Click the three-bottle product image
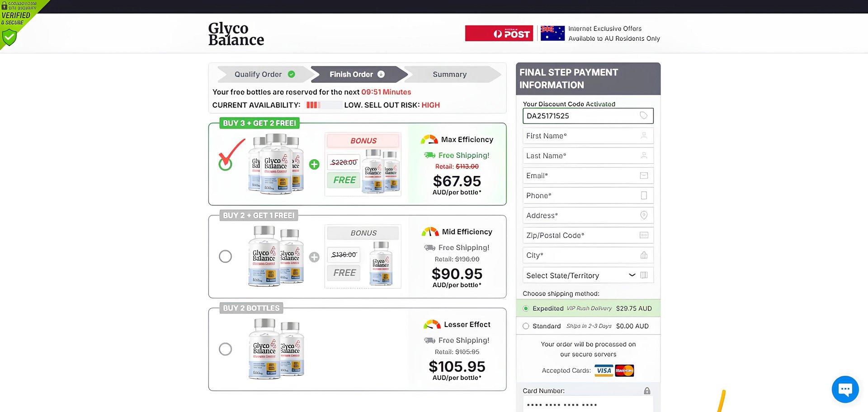 click(x=276, y=164)
